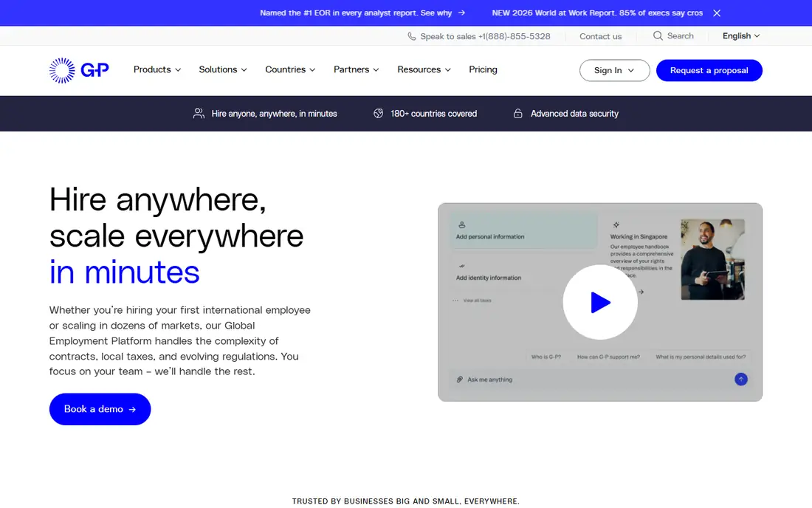Image resolution: width=812 pixels, height=508 pixels.
Task: Open the Resources dropdown
Action: coord(424,69)
